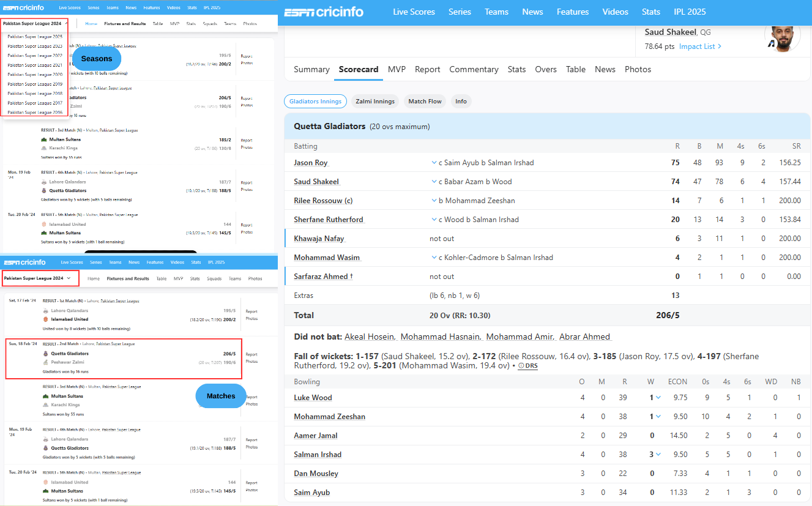The width and height of the screenshot is (812, 506).
Task: Open Abrar Ahmed's link under Did not bat
Action: (x=585, y=337)
